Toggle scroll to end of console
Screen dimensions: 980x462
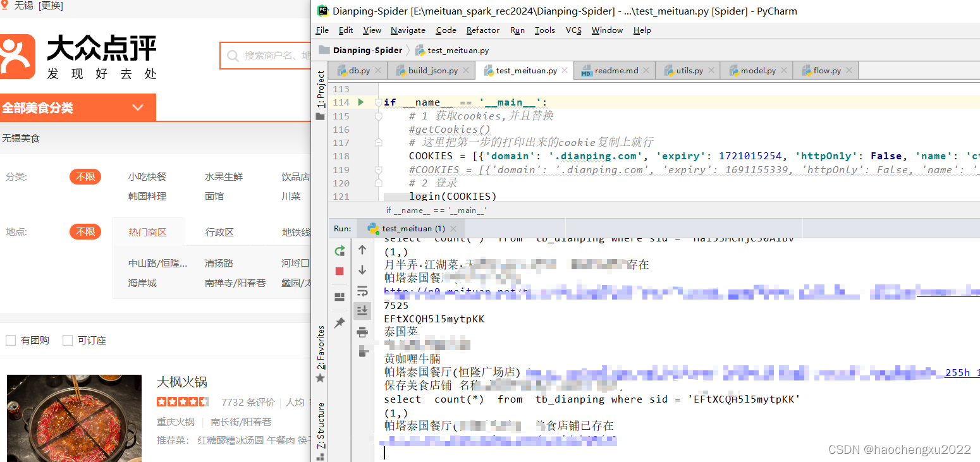coord(362,310)
